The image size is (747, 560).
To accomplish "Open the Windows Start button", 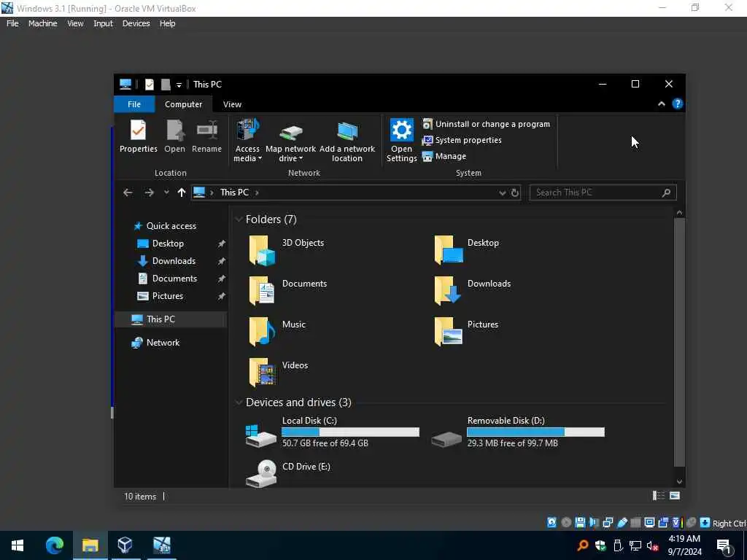I will (x=18, y=545).
